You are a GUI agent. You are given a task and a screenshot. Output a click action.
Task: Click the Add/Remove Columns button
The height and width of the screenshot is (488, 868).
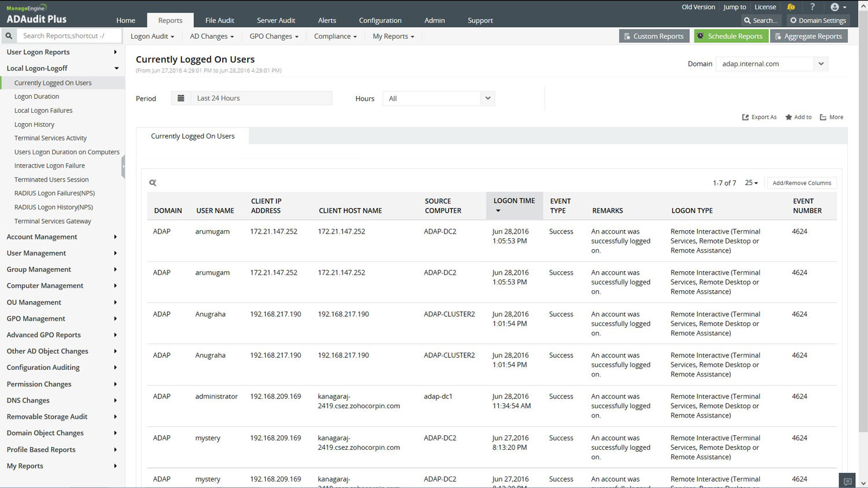coord(801,183)
